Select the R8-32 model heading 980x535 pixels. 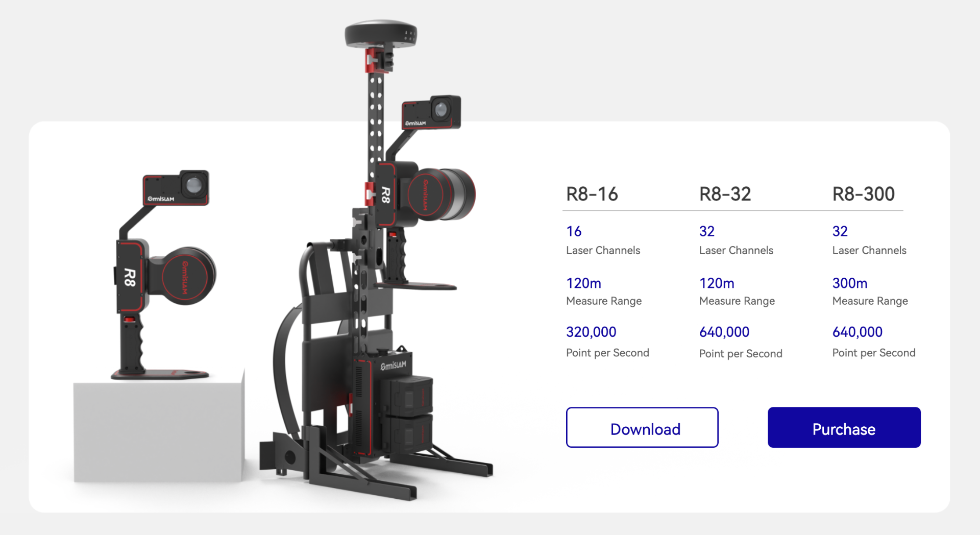tap(725, 194)
